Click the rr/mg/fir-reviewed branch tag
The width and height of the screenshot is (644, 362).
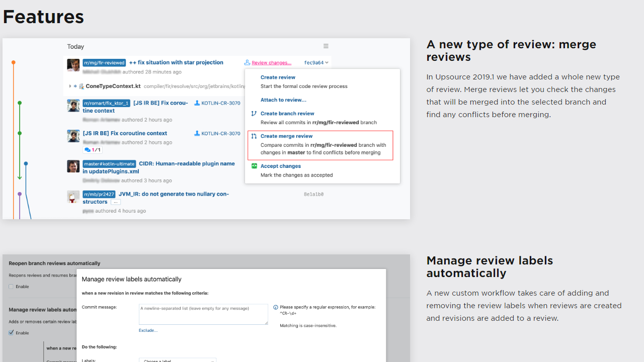[104, 63]
